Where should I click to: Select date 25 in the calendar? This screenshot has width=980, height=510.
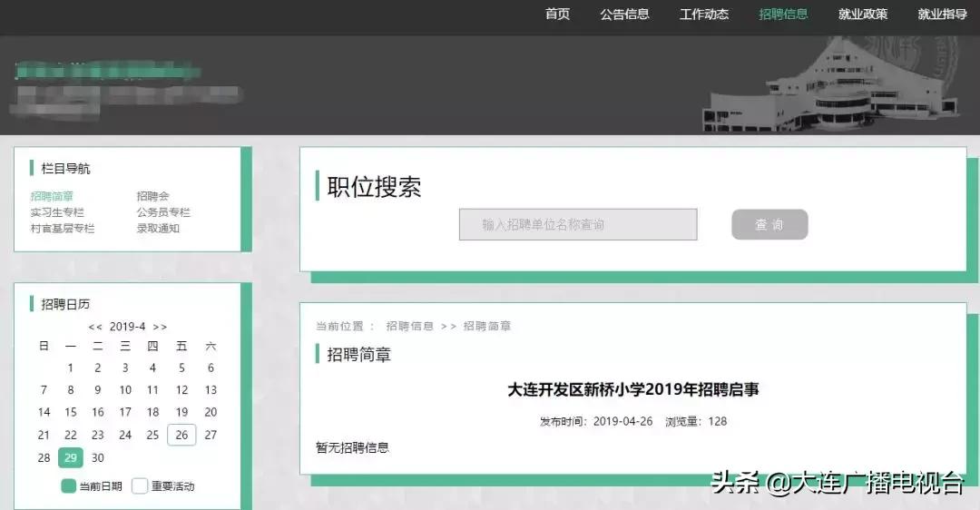[152, 435]
